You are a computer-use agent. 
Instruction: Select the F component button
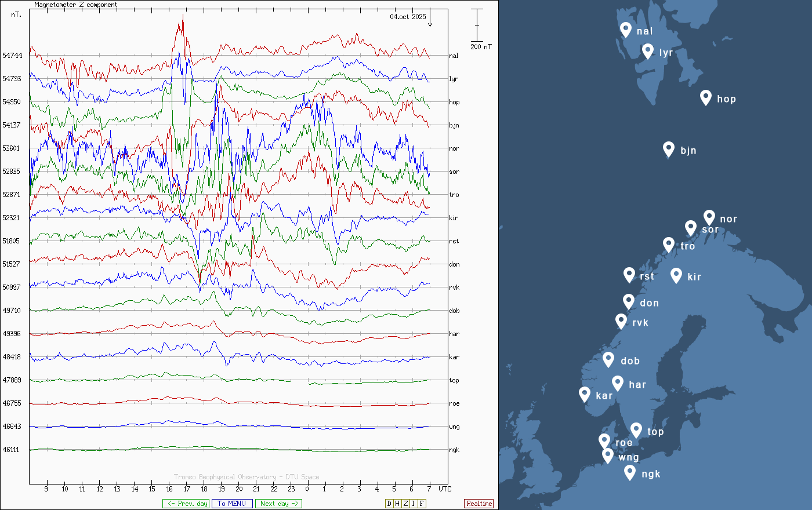click(422, 504)
